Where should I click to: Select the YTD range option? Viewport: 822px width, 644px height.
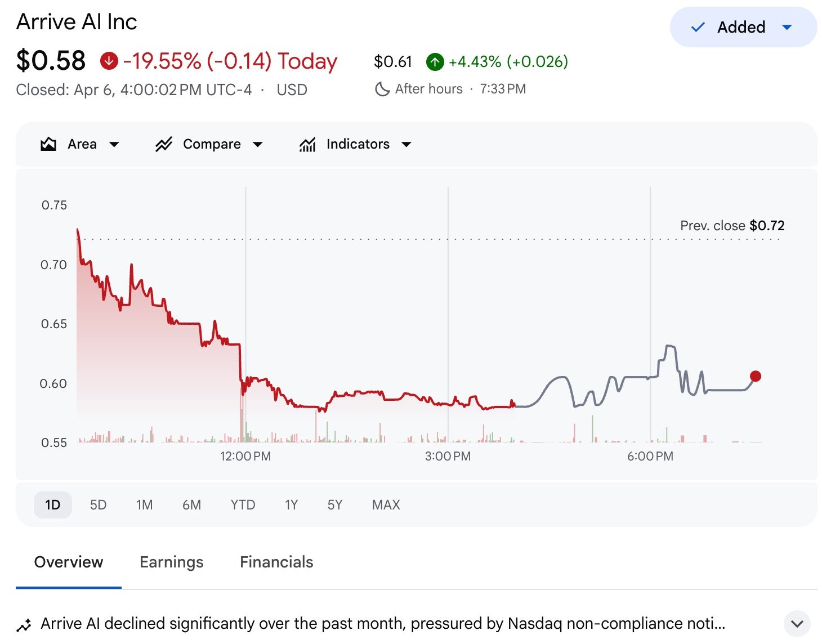coord(243,505)
